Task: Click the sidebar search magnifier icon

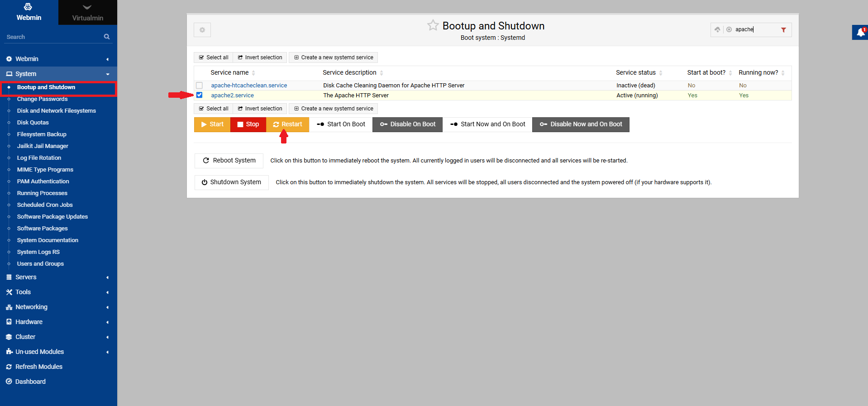Action: [107, 37]
